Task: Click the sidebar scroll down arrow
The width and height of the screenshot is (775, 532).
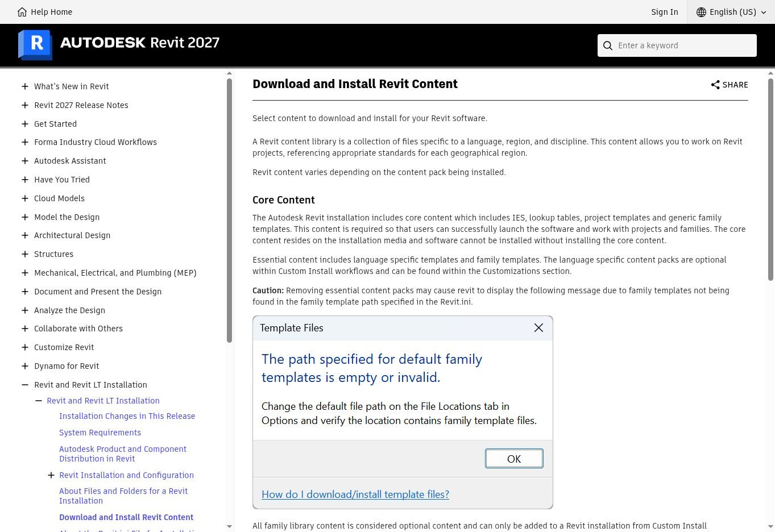Action: (229, 527)
